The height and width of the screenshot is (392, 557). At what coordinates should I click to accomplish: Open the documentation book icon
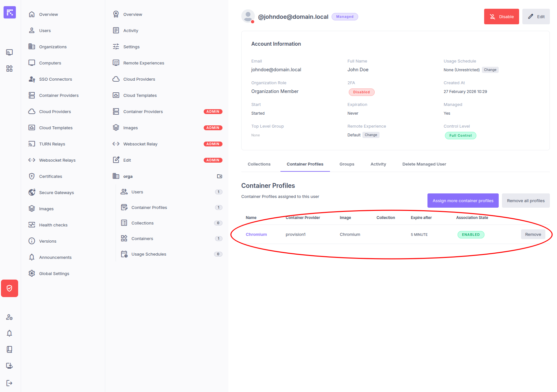point(9,349)
